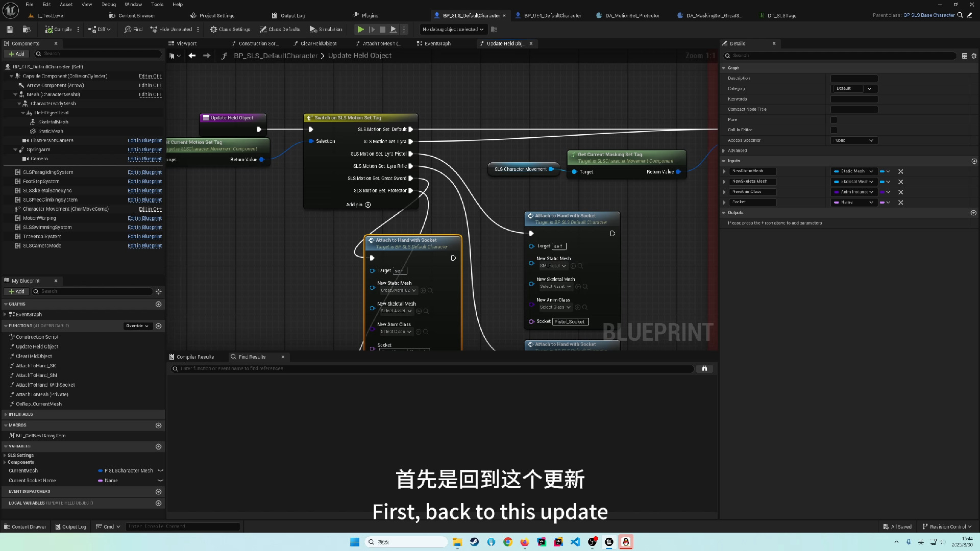Open the debug object selector dropdown

(453, 30)
